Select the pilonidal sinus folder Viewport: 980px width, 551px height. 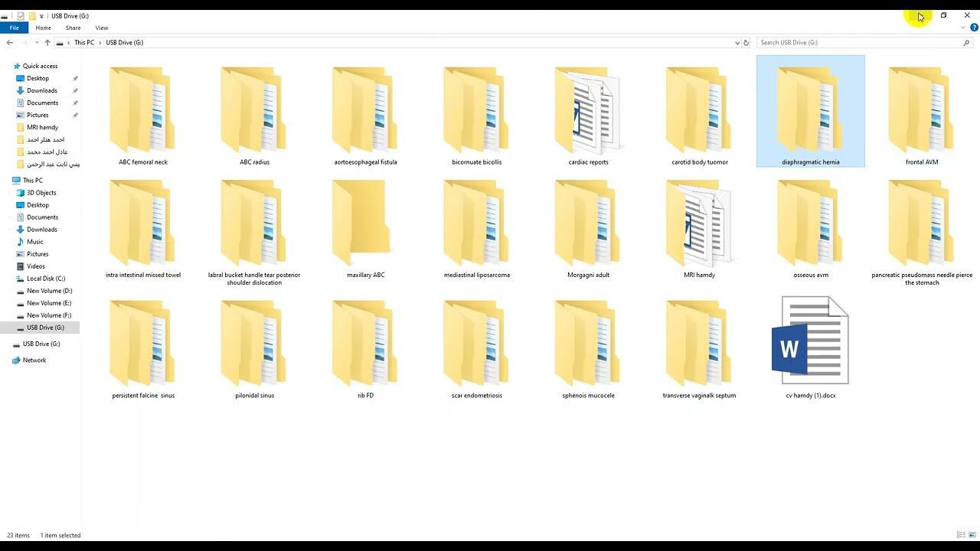coord(254,350)
